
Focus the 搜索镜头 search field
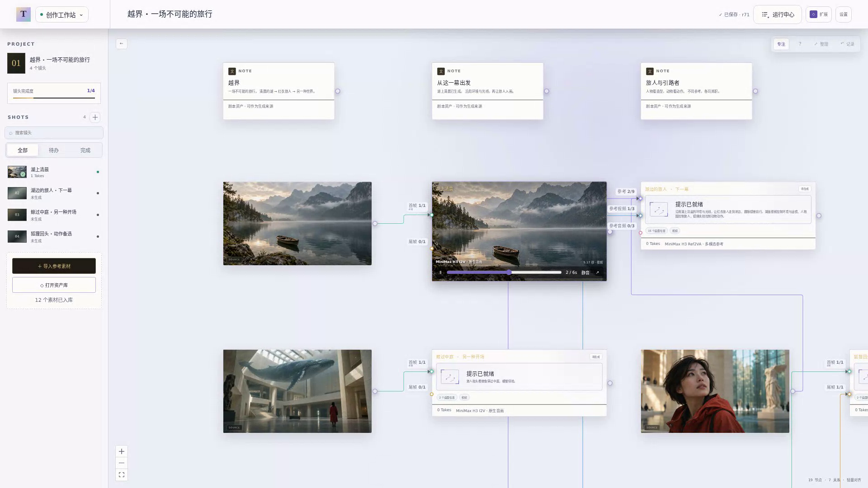coord(54,133)
